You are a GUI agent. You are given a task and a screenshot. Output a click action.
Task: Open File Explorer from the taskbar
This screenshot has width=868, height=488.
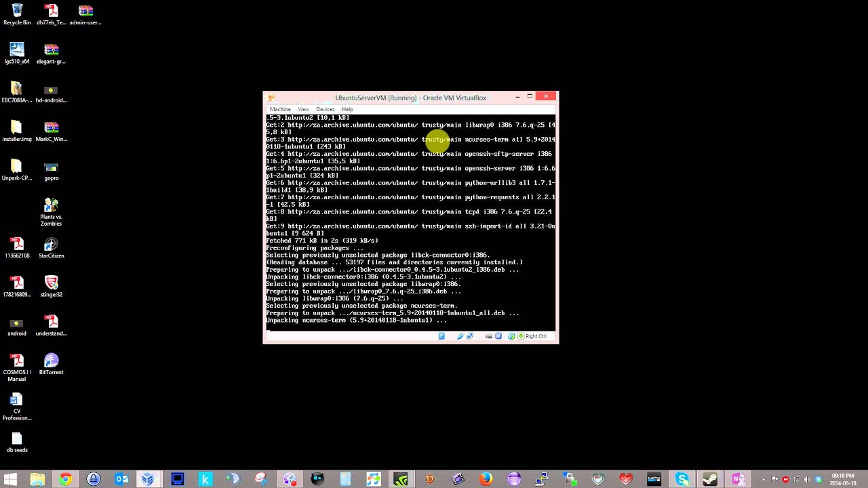[x=37, y=479]
